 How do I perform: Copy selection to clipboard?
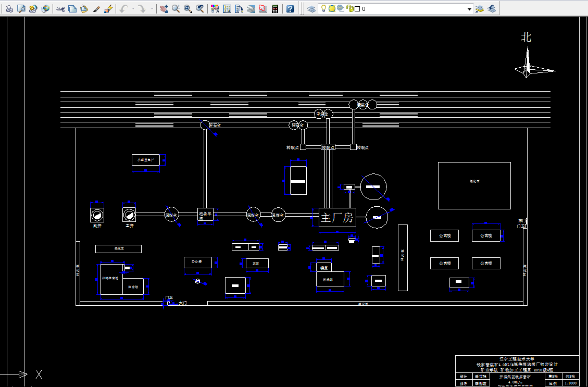[x=72, y=9]
